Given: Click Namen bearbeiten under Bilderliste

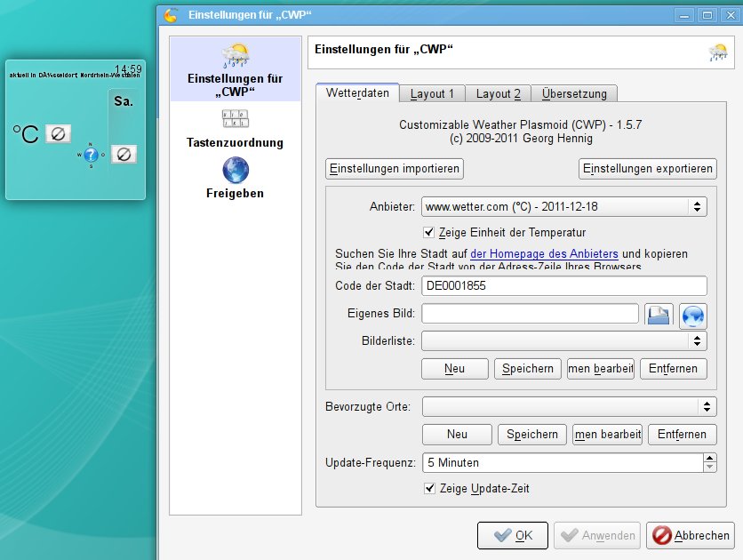Looking at the screenshot, I should 601,369.
